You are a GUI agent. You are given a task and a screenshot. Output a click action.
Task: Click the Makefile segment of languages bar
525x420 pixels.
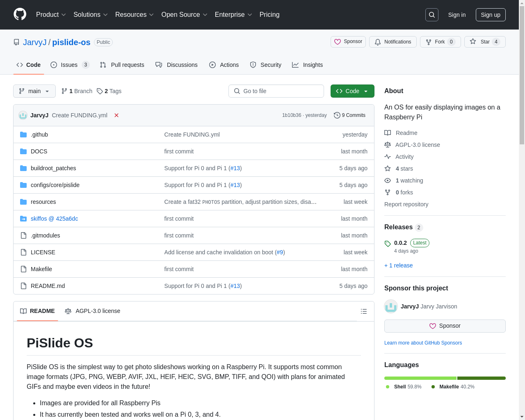tap(482, 378)
